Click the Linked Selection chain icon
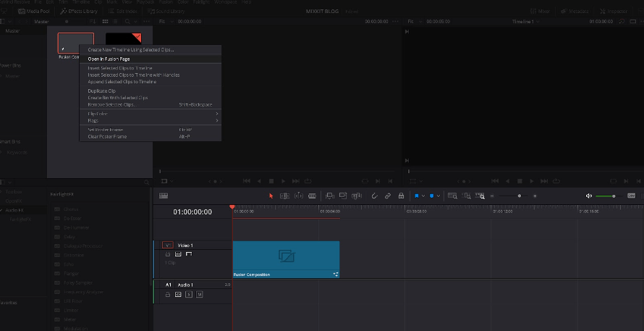The height and width of the screenshot is (331, 644). pyautogui.click(x=388, y=196)
